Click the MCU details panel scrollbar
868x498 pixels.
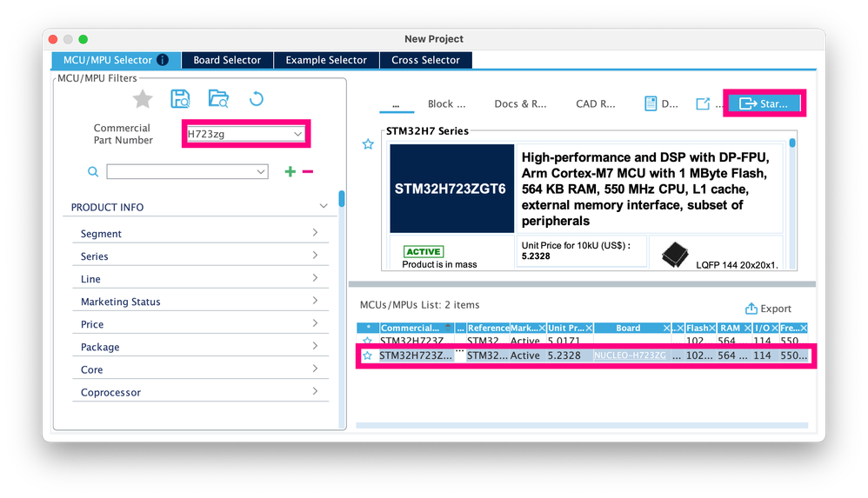(x=792, y=143)
